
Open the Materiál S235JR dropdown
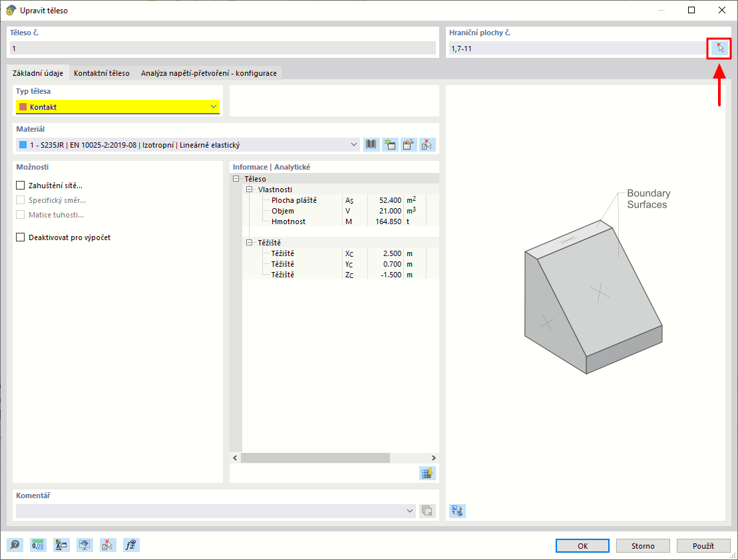(x=188, y=145)
